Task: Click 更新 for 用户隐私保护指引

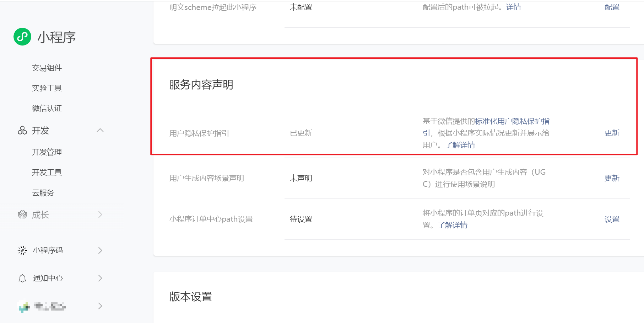Action: [612, 133]
